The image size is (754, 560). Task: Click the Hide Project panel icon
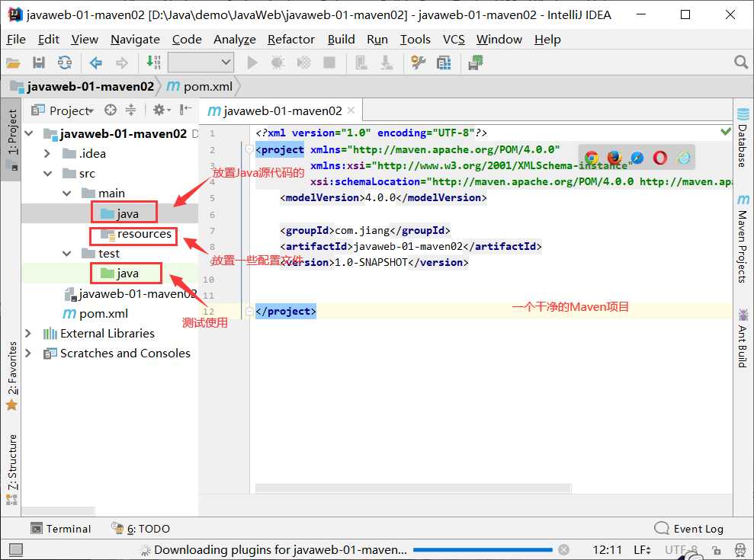[x=185, y=110]
